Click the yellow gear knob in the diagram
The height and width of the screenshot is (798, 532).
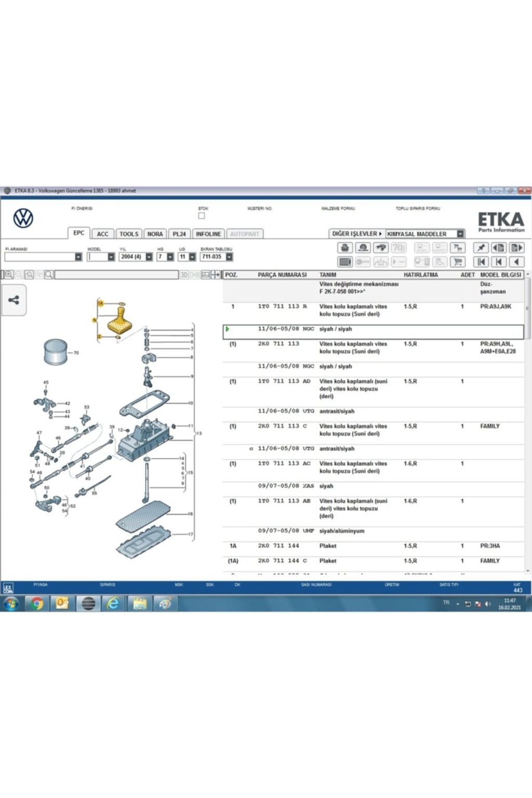point(119,321)
